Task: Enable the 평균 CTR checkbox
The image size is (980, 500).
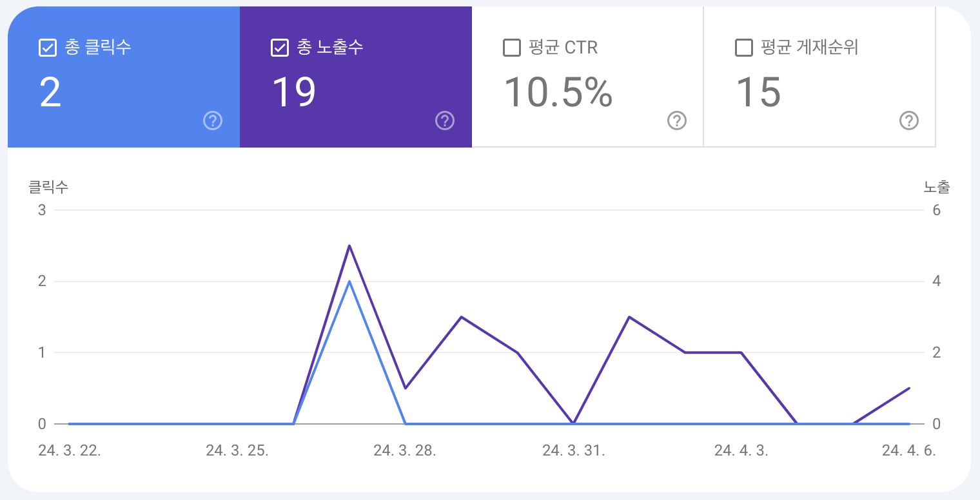Action: point(511,47)
